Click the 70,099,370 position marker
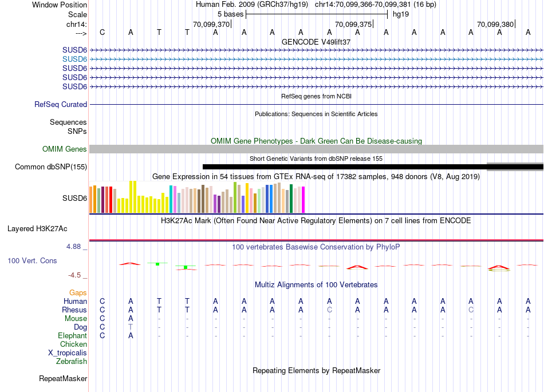 tap(212, 24)
